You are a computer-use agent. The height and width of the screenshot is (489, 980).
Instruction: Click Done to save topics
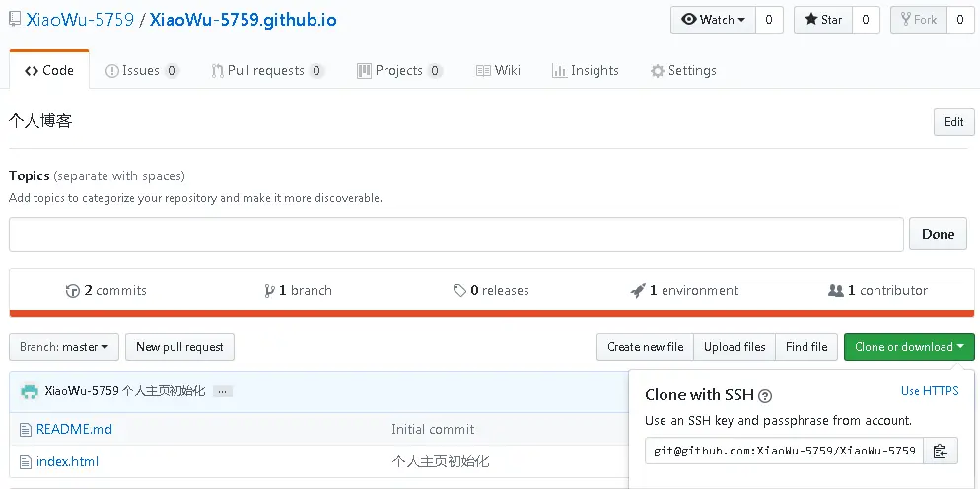point(938,234)
